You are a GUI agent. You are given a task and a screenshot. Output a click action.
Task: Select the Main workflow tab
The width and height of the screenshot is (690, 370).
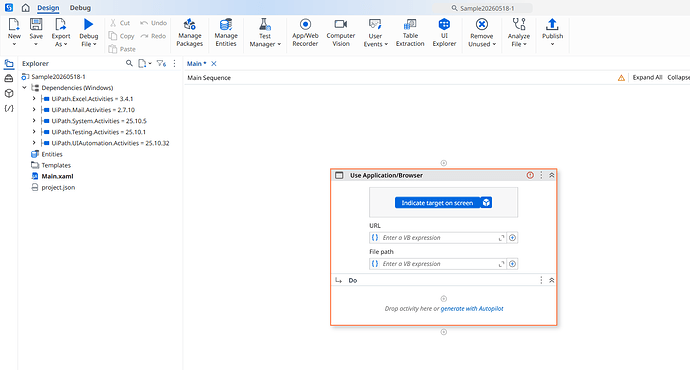pyautogui.click(x=196, y=64)
